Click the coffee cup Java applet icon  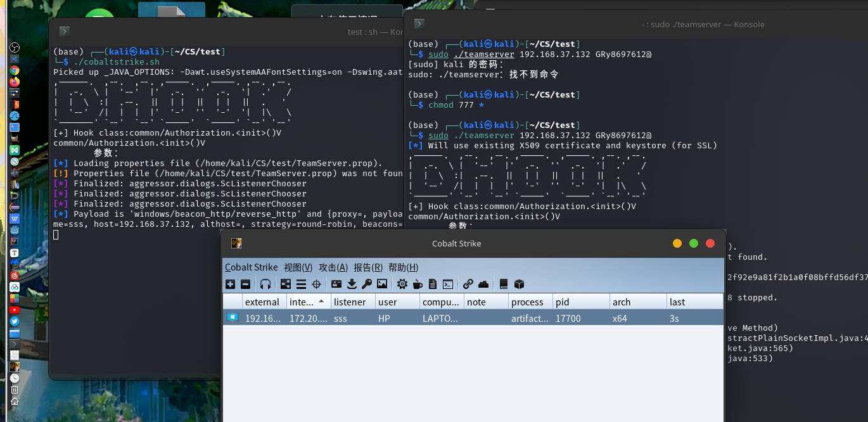pos(418,284)
